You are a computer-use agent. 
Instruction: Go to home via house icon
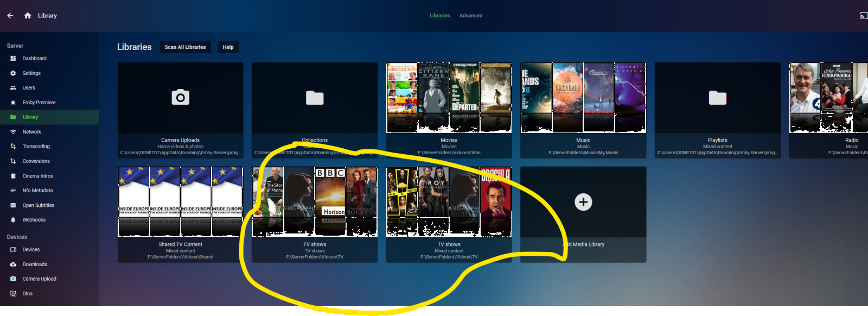pos(28,16)
